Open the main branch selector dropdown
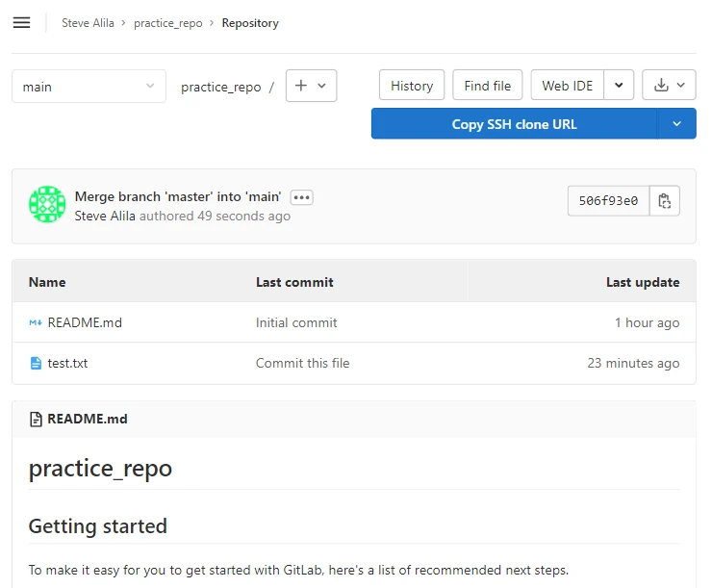712x588 pixels. click(89, 87)
